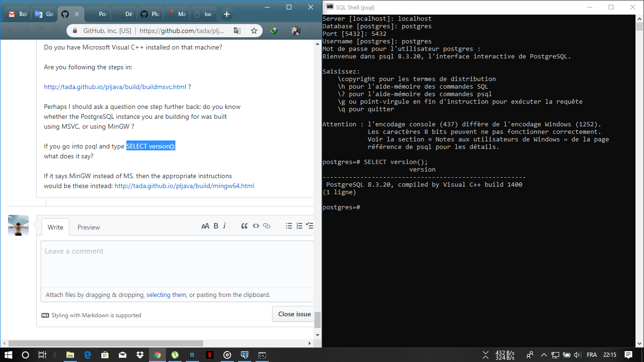Switch to the Preview tab
The image size is (644, 362).
click(89, 227)
